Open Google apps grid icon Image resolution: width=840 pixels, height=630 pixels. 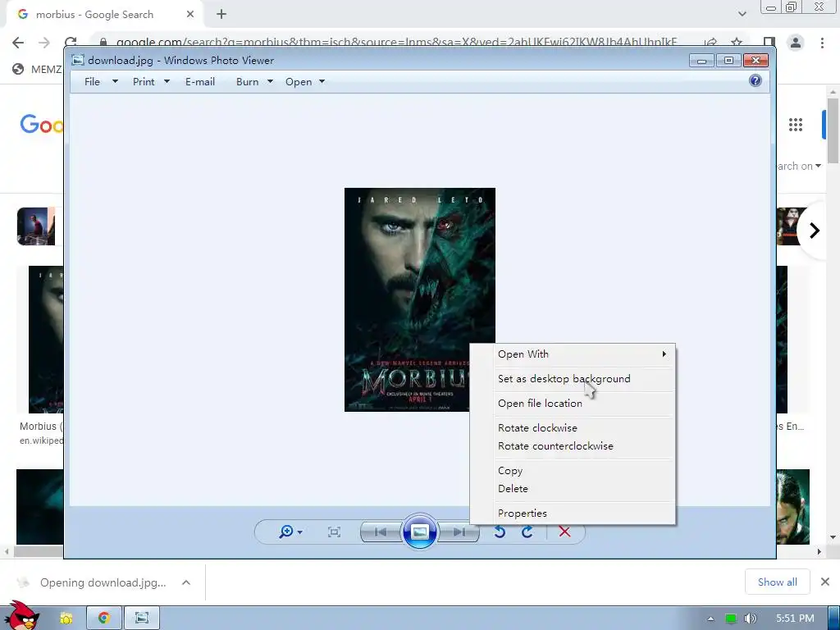pyautogui.click(x=796, y=125)
